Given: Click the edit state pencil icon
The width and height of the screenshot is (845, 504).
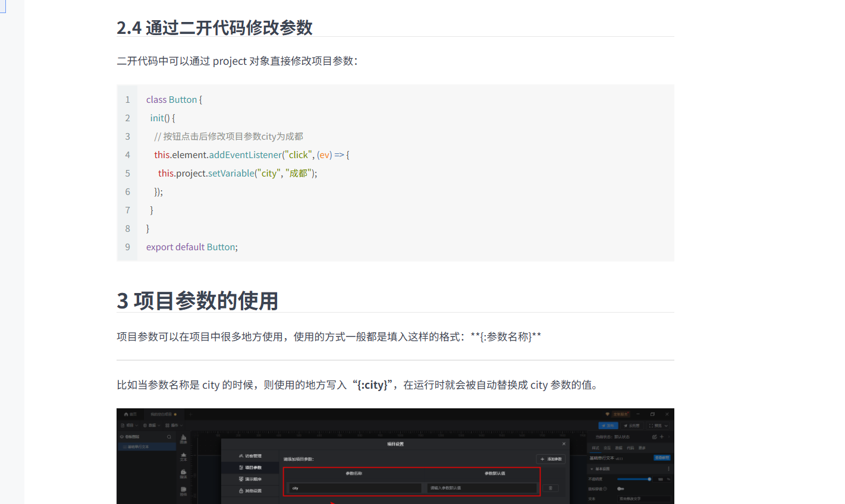Looking at the screenshot, I should pos(654,437).
